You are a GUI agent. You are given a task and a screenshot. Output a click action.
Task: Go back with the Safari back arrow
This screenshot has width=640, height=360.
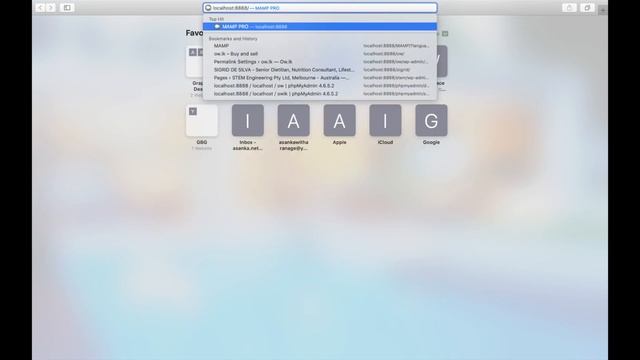[40, 7]
